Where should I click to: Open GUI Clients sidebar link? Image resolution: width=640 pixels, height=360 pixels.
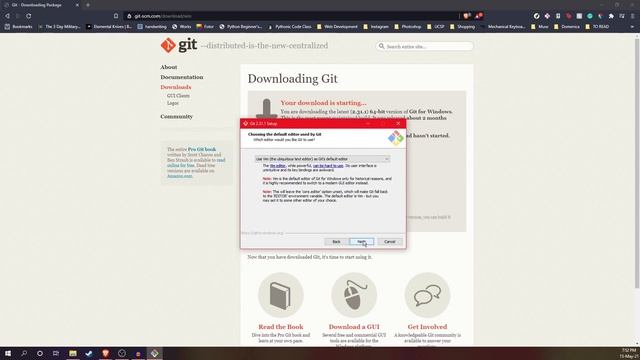178,96
